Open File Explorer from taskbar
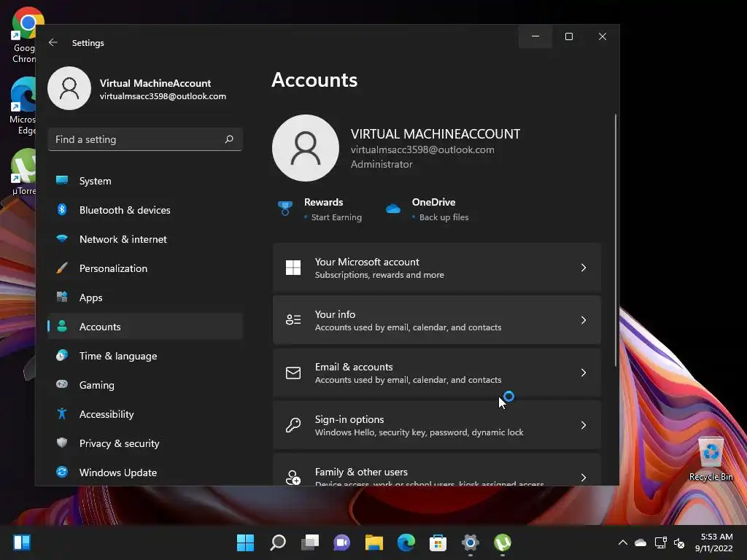This screenshot has height=560, width=747. click(x=374, y=542)
